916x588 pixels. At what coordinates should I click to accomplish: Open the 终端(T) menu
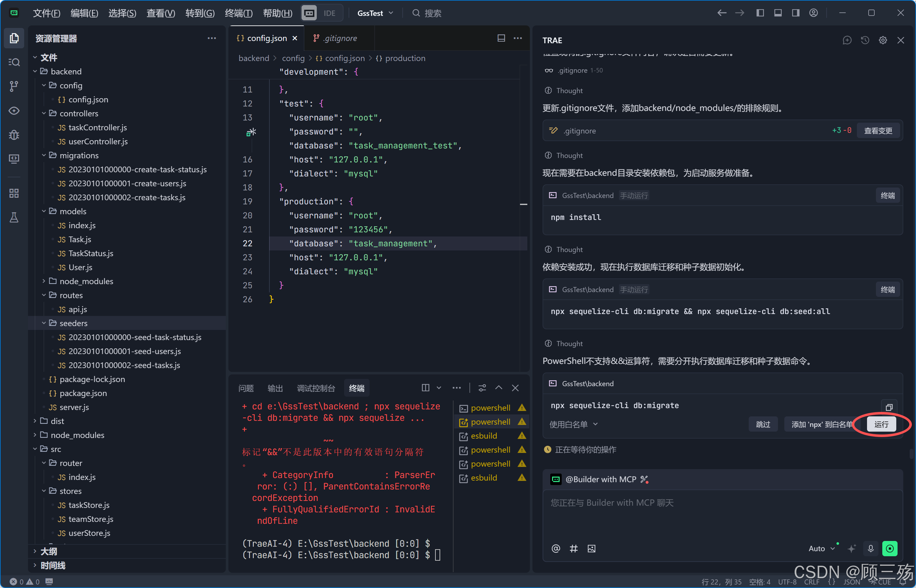click(239, 13)
